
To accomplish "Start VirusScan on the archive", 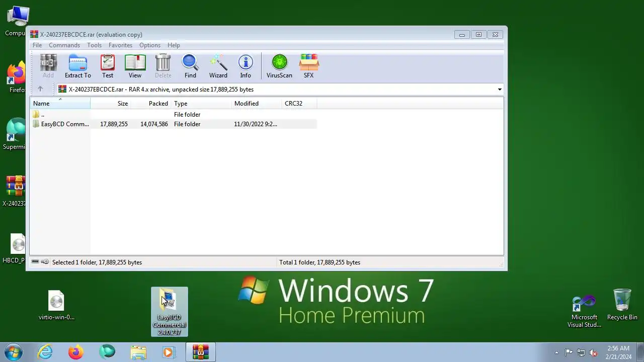I will [279, 66].
